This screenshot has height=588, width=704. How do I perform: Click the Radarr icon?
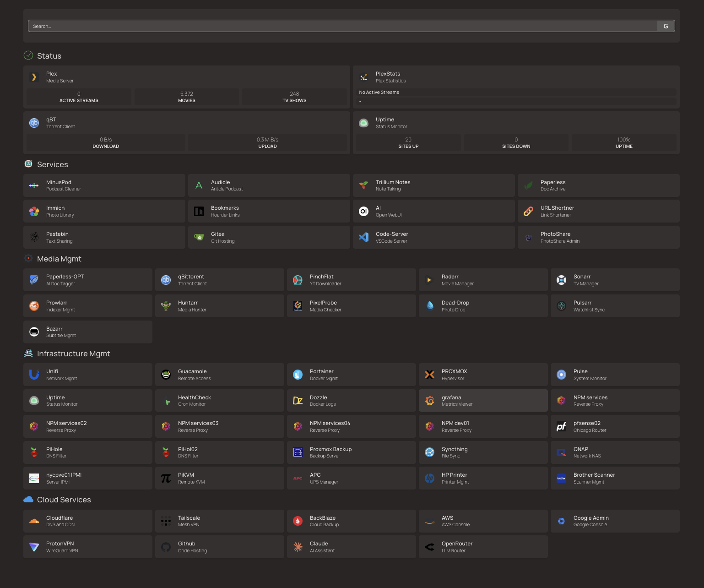tap(429, 280)
